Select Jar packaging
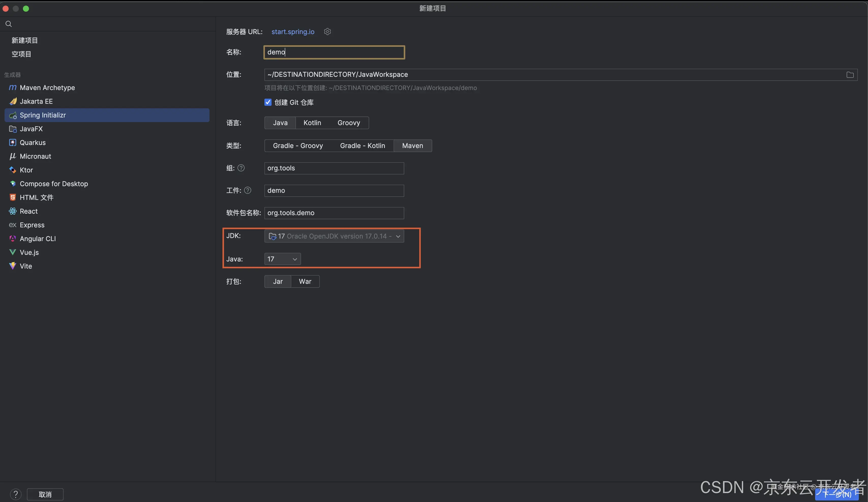This screenshot has width=868, height=502. [278, 282]
